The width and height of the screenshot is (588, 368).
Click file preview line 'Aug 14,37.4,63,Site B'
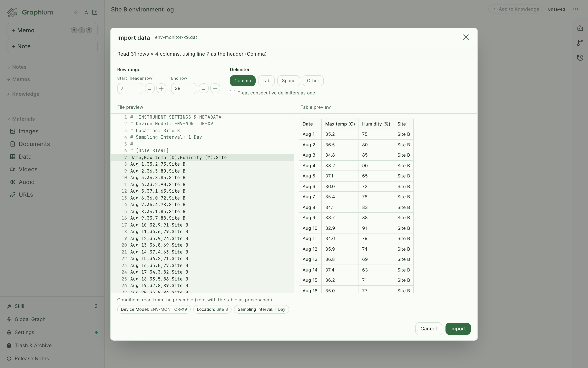[x=202, y=252]
